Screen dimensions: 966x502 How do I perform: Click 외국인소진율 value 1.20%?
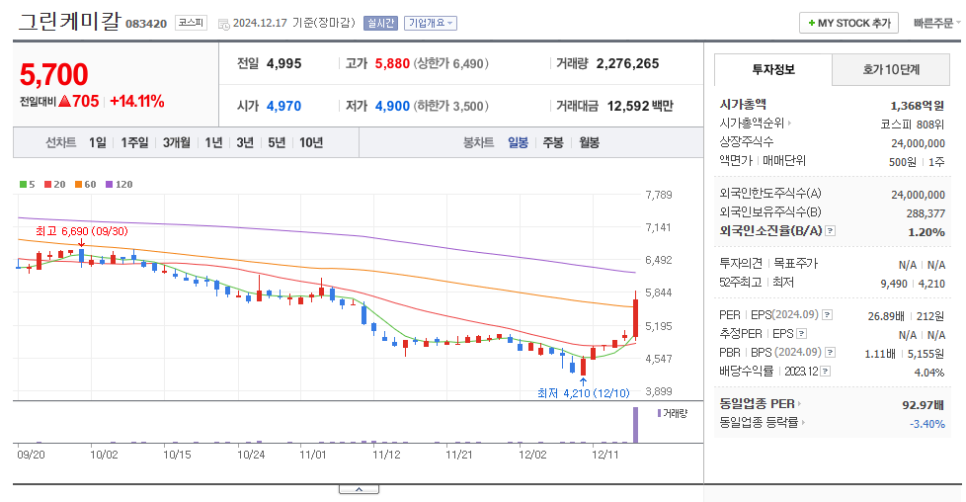(926, 232)
